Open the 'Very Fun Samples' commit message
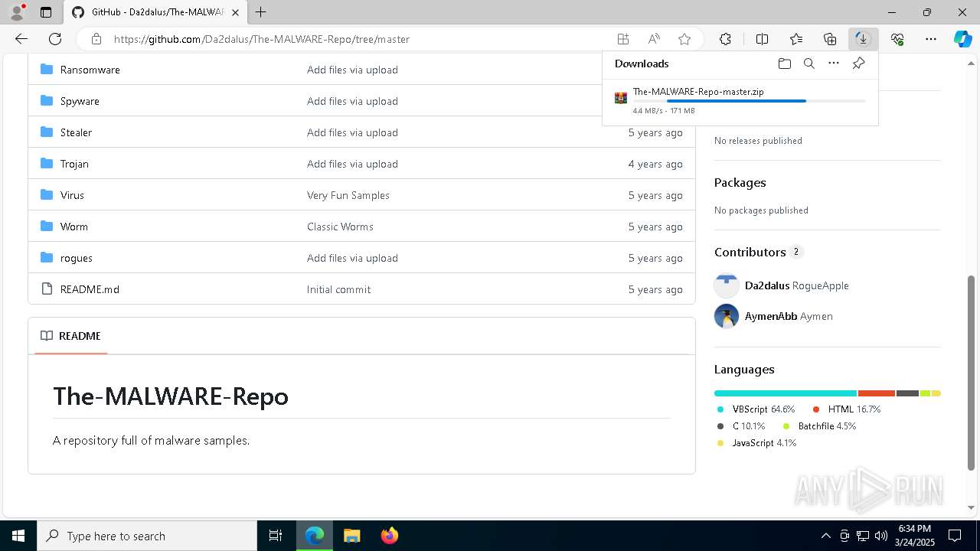The width and height of the screenshot is (980, 551). (348, 195)
